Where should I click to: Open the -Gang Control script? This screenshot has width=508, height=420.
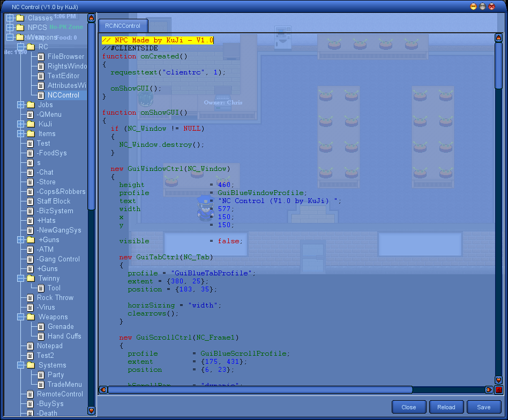pyautogui.click(x=58, y=259)
